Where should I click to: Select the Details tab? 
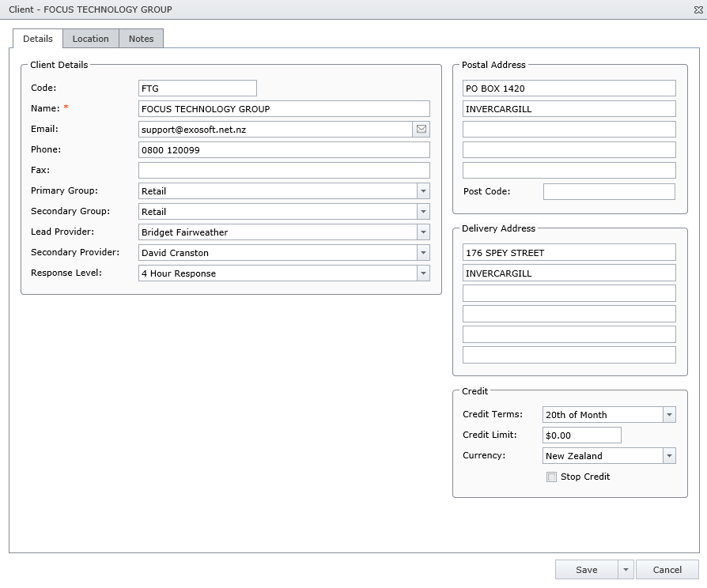38,39
